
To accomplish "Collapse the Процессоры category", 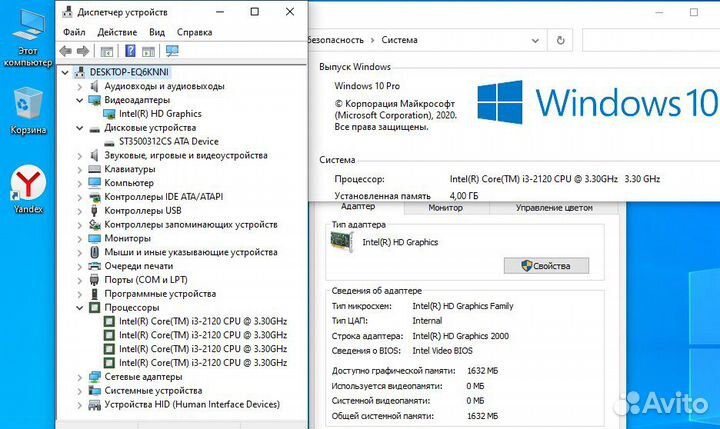I will coord(79,308).
